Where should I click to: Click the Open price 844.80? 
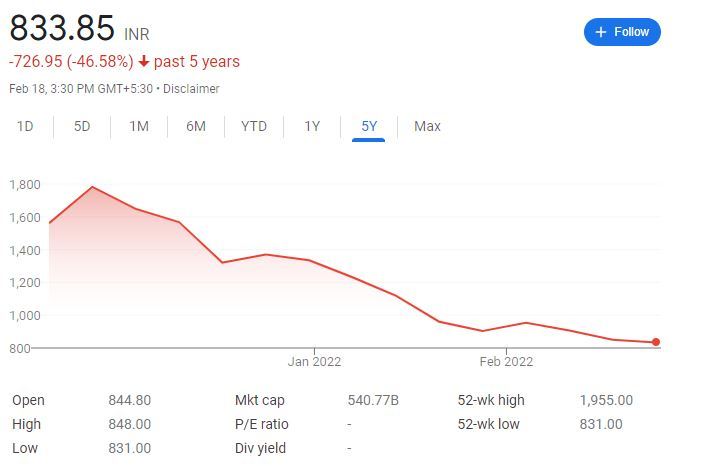[x=130, y=400]
